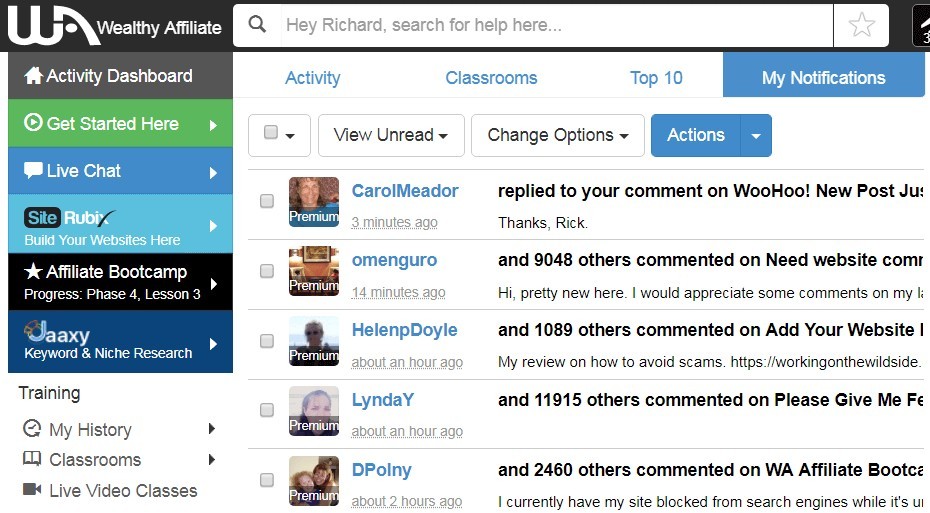Image resolution: width=930 pixels, height=513 pixels.
Task: Click the '3 minutes ago' timestamp
Action: coord(394,222)
